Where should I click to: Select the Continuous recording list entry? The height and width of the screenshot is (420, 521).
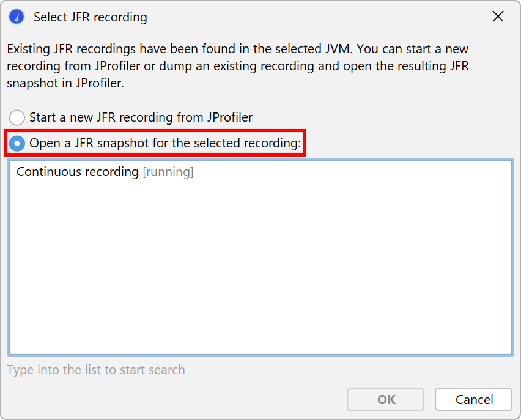[260, 172]
